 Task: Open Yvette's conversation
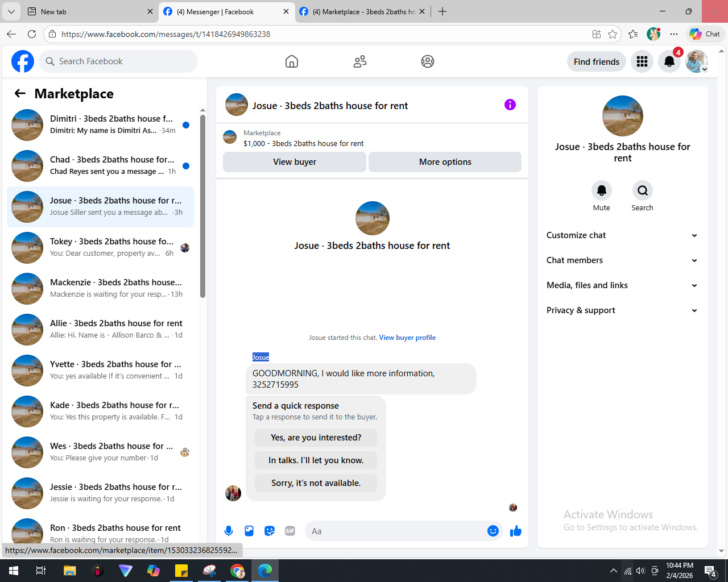click(100, 371)
